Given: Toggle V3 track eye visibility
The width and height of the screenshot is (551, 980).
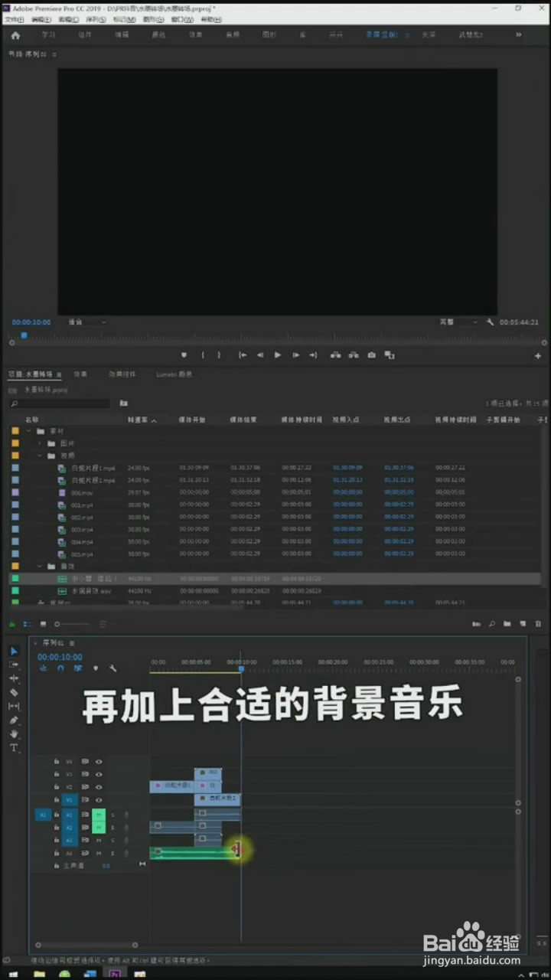Looking at the screenshot, I should coord(99,774).
